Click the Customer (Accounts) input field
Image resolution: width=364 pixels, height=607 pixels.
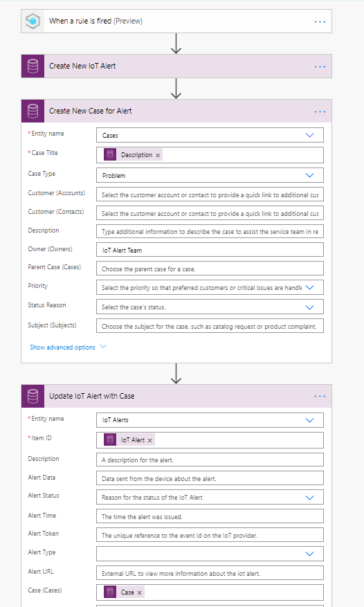[210, 194]
